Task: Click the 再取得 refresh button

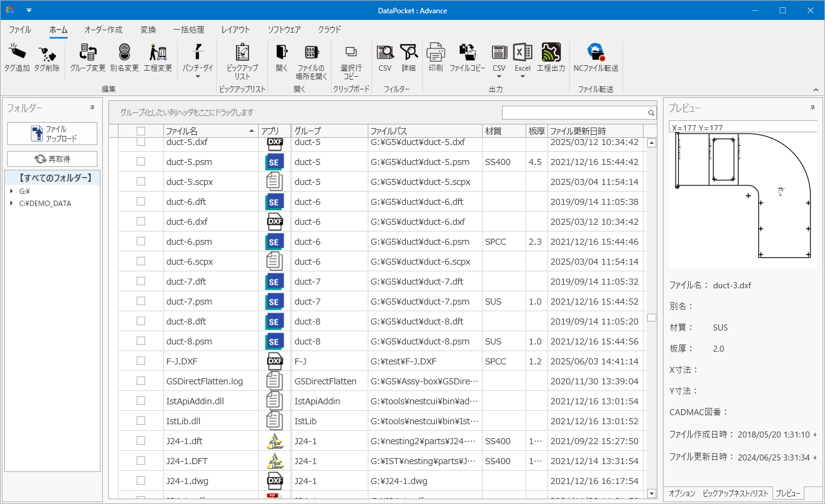Action: [52, 159]
